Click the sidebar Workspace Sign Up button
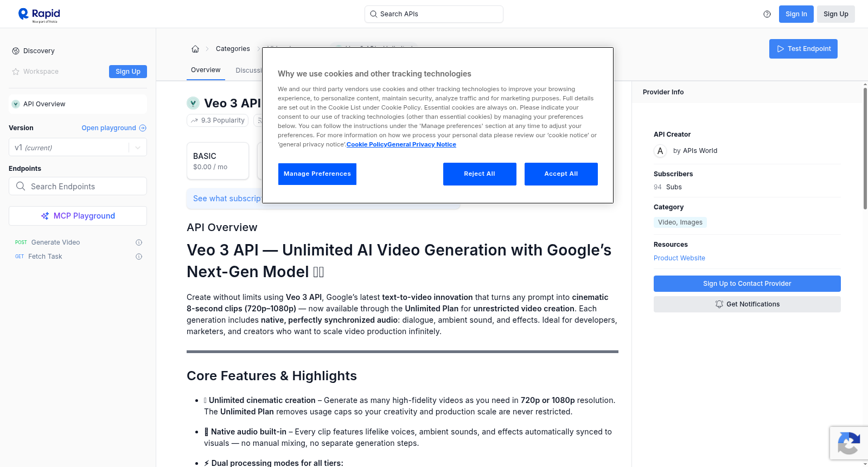Screen dimensions: 868x467 coord(128,72)
